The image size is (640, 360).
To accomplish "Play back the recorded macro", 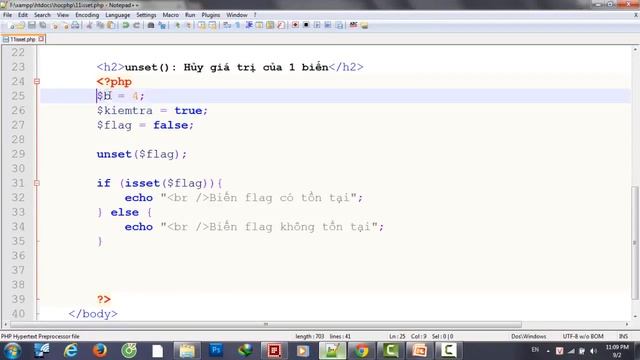I will click(x=317, y=25).
